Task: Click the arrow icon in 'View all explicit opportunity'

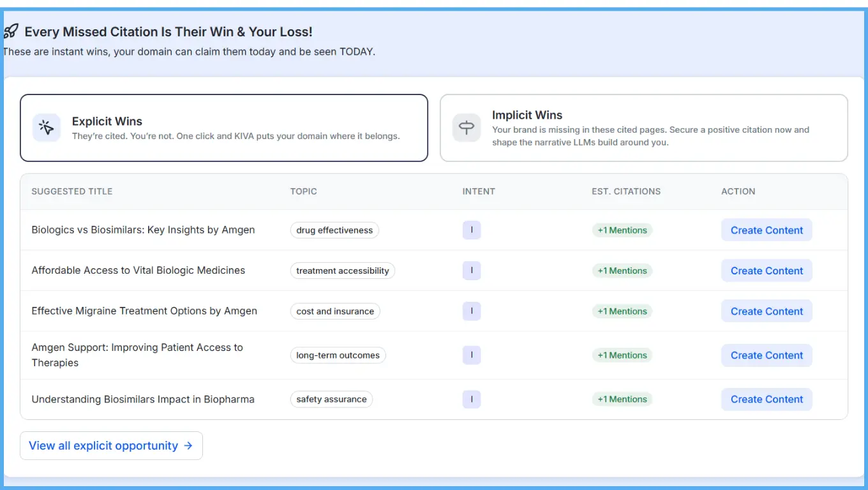Action: pyautogui.click(x=187, y=445)
